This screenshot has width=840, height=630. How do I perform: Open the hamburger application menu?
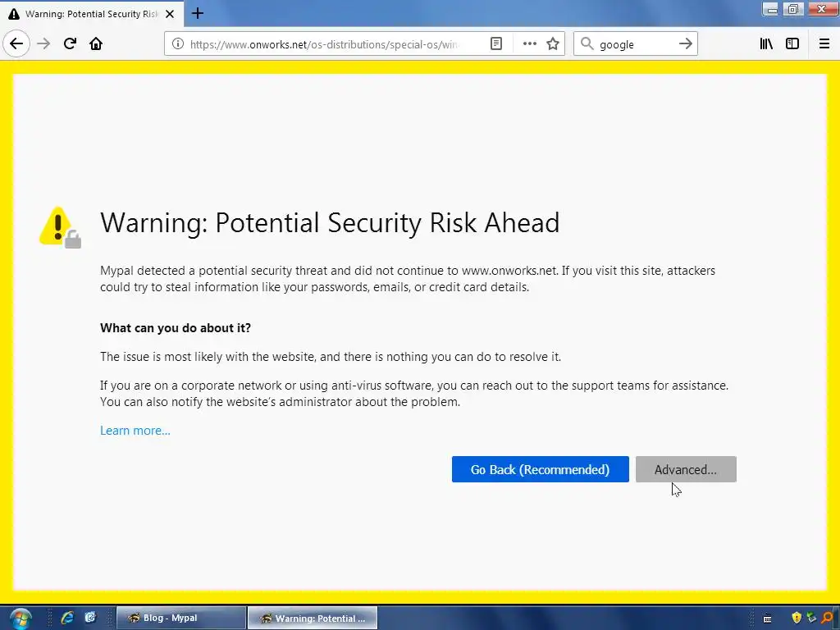tap(824, 44)
